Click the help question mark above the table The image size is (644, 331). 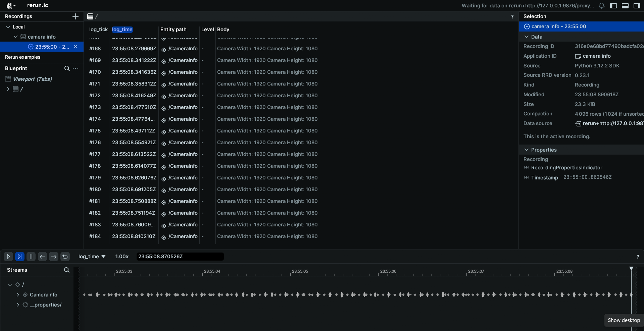pyautogui.click(x=512, y=16)
